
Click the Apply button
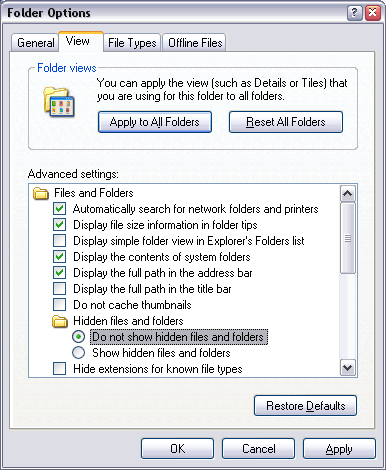(339, 449)
